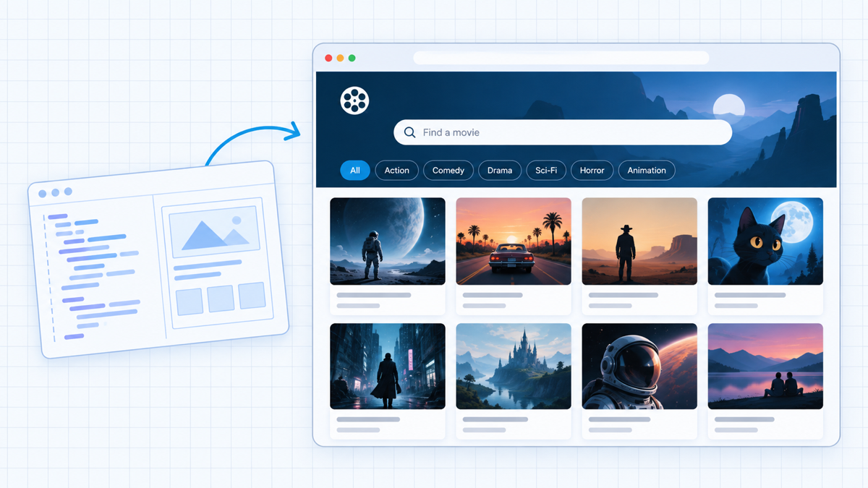Select the Action genre filter

pos(396,171)
